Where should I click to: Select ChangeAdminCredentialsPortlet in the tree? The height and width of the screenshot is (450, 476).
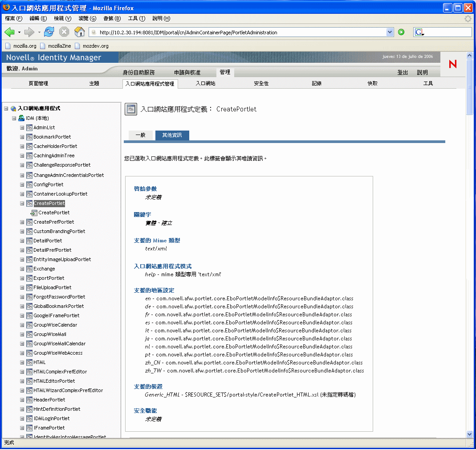(x=69, y=175)
